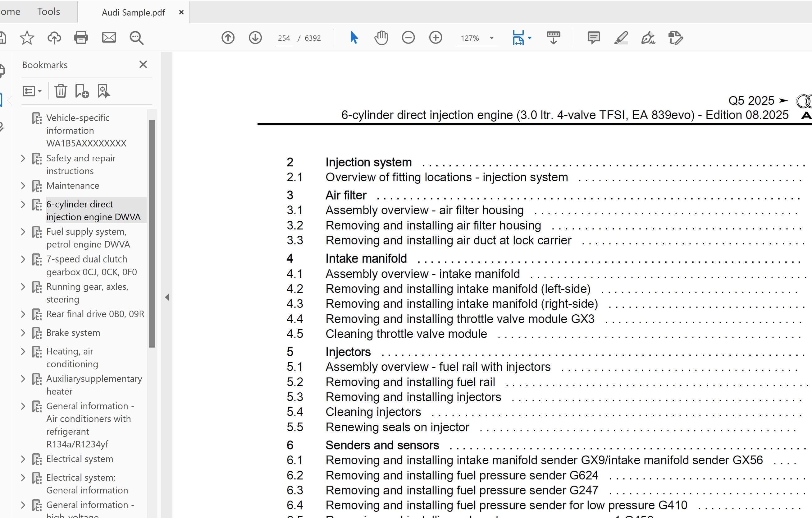Screen dimensions: 812x518
Task: Expand the Safety and repair instructions bookmark
Action: pyautogui.click(x=23, y=158)
